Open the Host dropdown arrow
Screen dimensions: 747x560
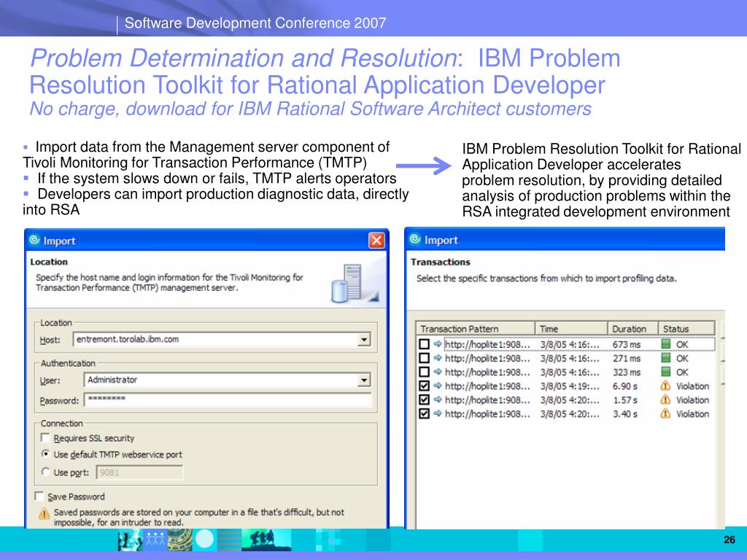pyautogui.click(x=364, y=340)
